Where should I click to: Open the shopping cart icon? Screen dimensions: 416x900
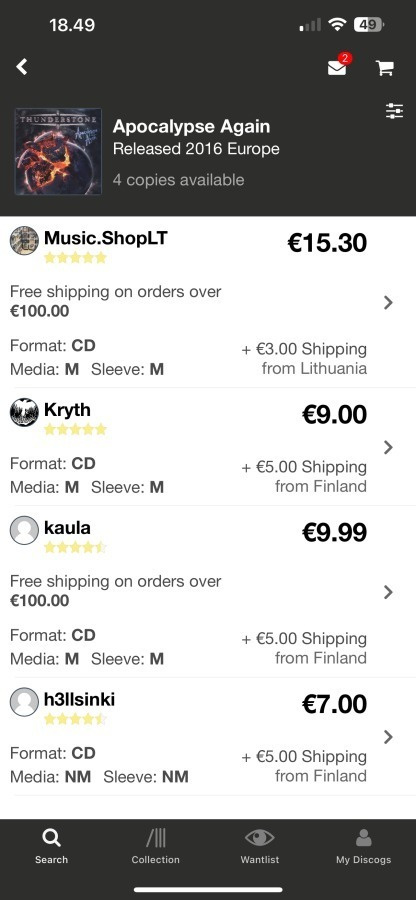point(384,68)
